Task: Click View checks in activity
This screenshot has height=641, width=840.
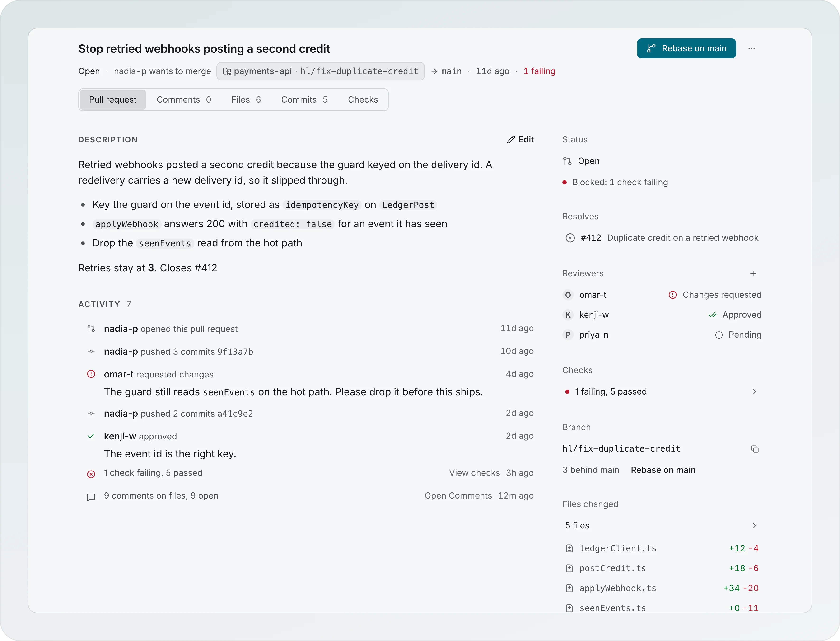Action: (474, 473)
